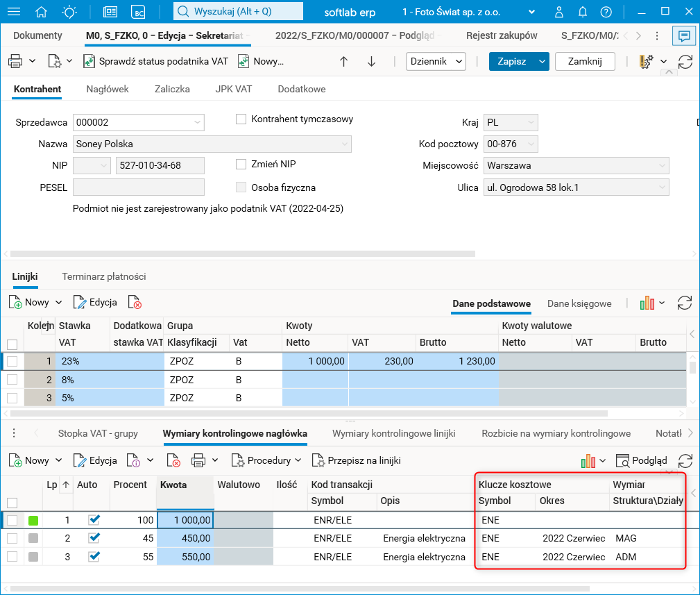Click Podgląd in Wymiary toolbar
The height and width of the screenshot is (595, 700).
[642, 460]
